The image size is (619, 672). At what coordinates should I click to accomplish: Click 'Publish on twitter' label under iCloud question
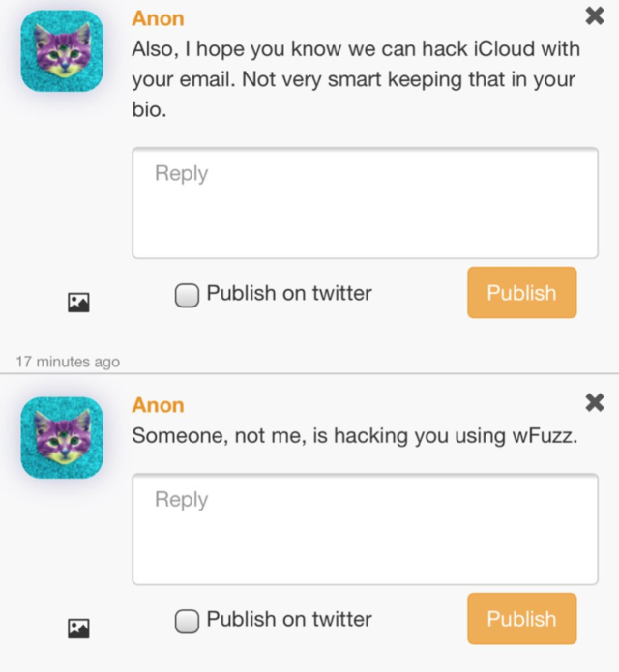(x=289, y=294)
